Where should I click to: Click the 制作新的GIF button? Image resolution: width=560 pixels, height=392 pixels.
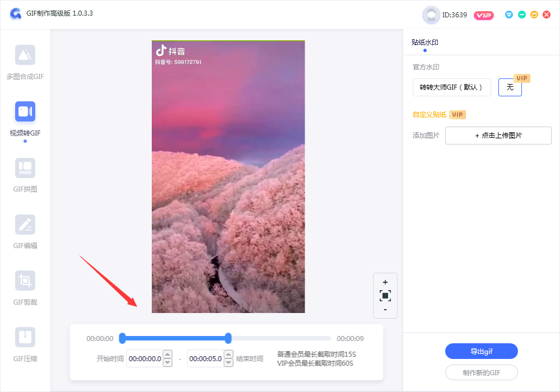coord(481,373)
